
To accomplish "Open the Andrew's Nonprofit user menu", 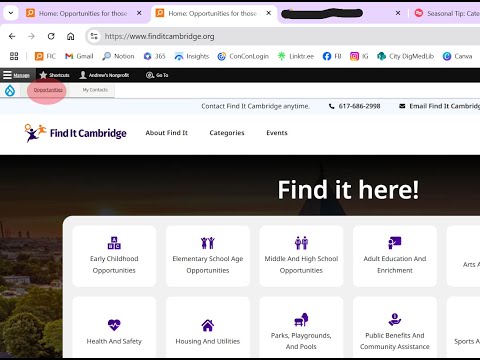I will click(104, 75).
